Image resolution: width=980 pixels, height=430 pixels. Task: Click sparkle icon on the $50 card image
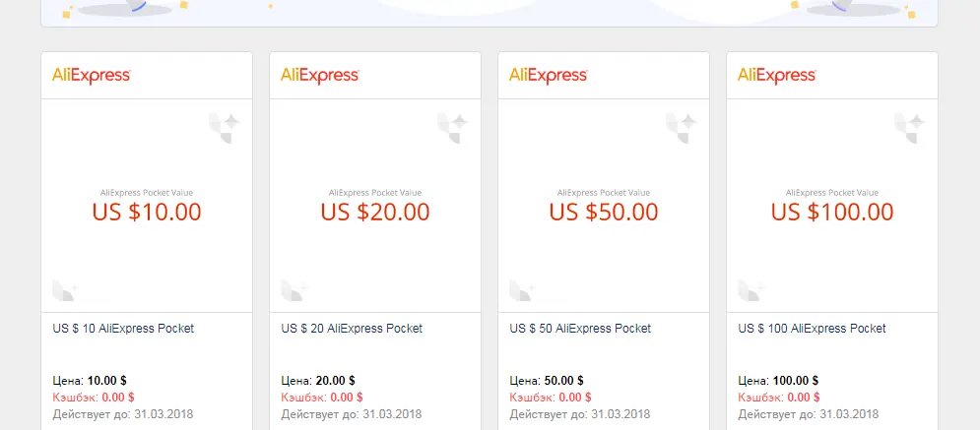tap(682, 128)
